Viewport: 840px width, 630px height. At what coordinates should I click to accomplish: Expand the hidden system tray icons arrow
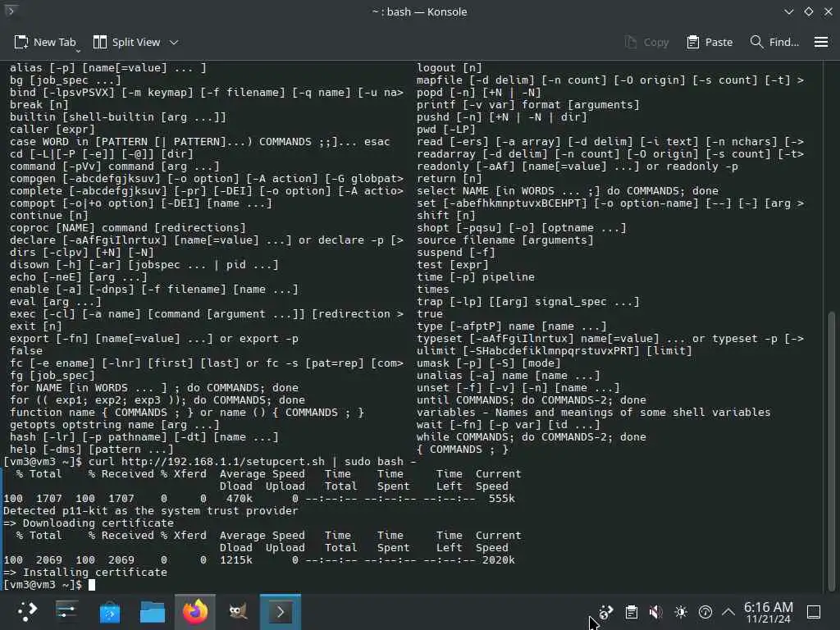(728, 612)
